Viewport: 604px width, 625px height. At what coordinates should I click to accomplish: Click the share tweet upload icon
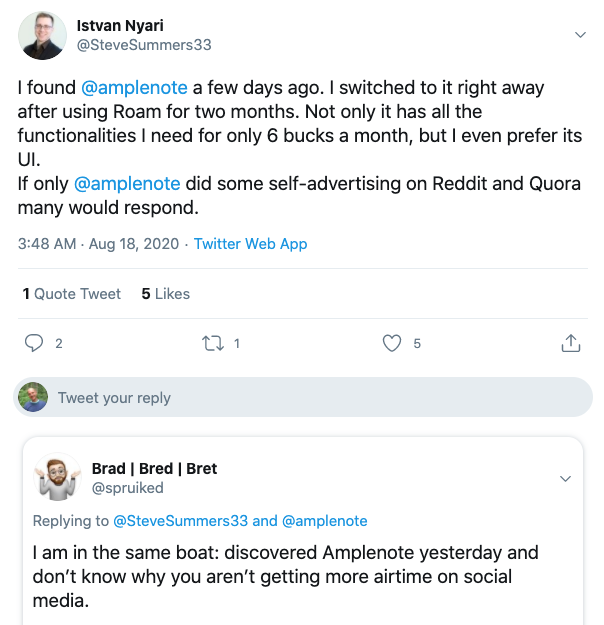tap(571, 343)
